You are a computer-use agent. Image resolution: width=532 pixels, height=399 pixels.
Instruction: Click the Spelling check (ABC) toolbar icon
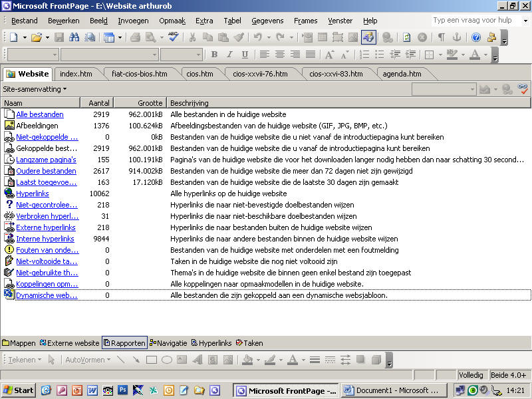[x=173, y=37]
